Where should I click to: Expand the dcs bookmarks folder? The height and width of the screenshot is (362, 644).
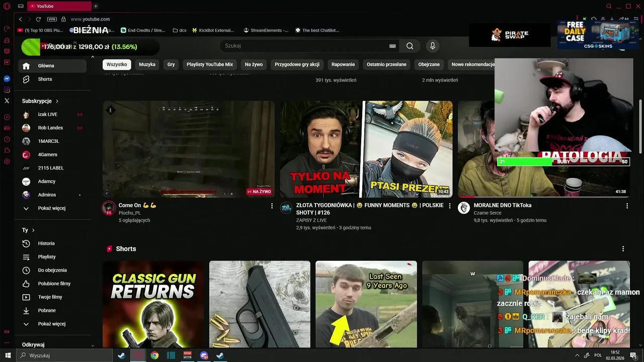179,30
